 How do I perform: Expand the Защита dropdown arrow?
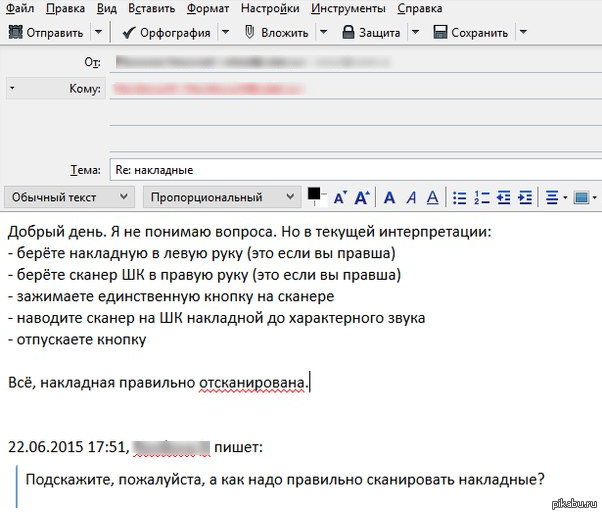415,32
